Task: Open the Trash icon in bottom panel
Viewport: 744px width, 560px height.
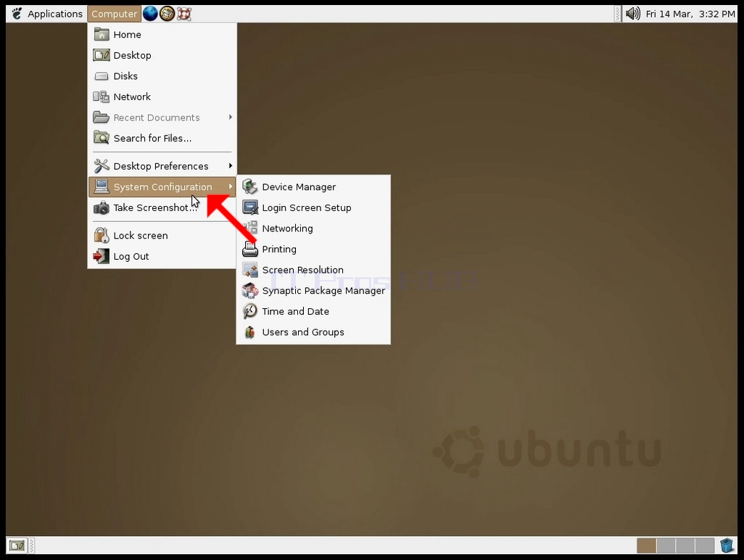Action: (727, 545)
